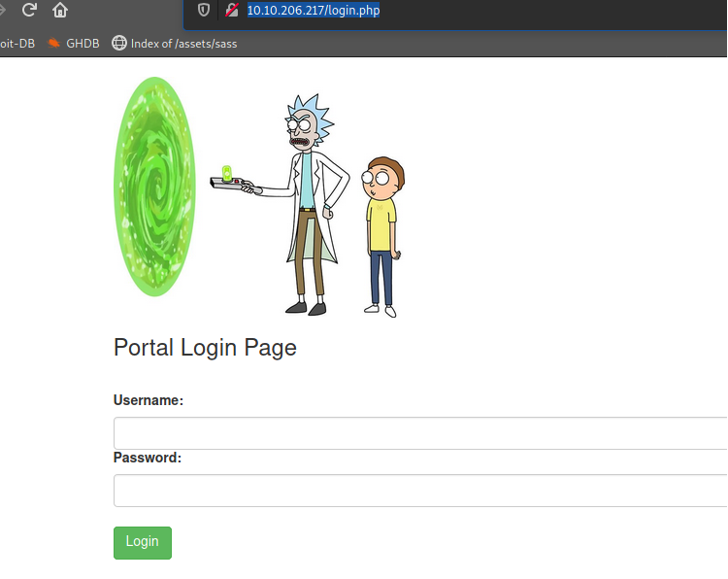Click the Portal Login Page heading

coord(205,348)
